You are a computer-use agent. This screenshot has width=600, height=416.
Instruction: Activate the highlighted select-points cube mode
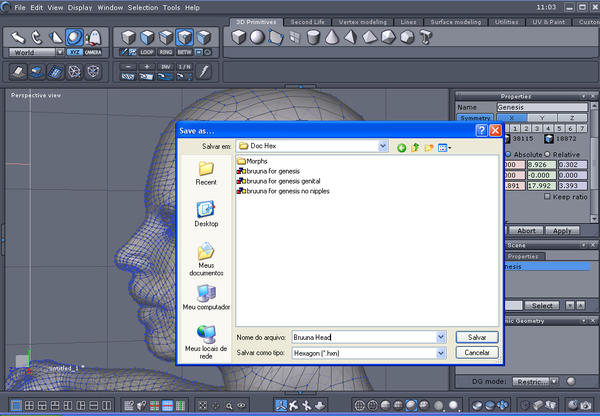click(x=184, y=38)
